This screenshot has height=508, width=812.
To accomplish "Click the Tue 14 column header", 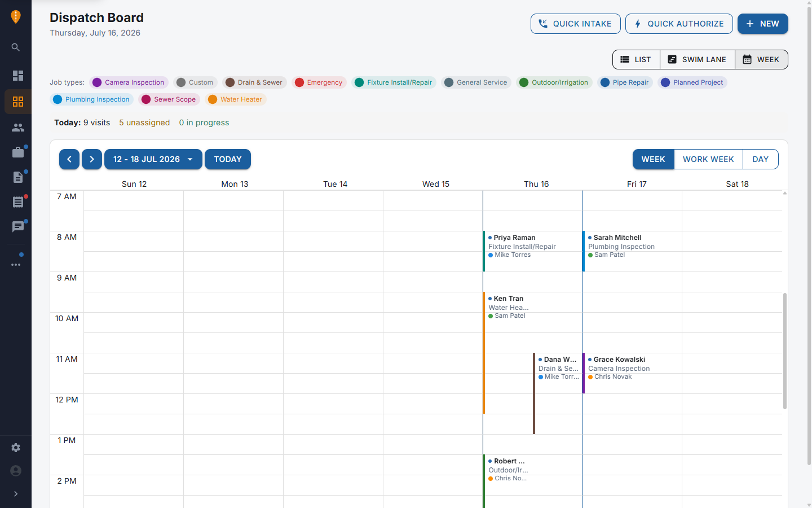I will [335, 184].
